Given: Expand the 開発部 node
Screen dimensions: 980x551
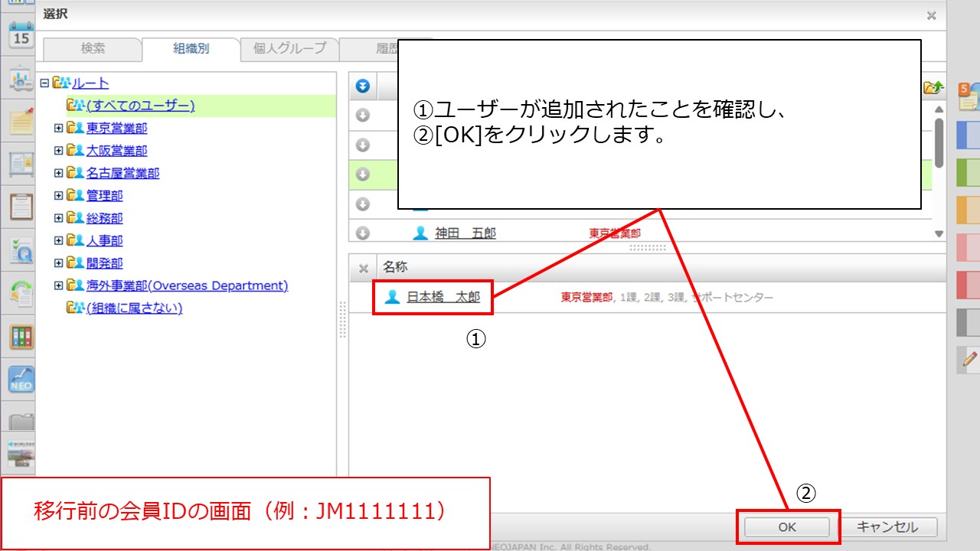Looking at the screenshot, I should pyautogui.click(x=59, y=263).
